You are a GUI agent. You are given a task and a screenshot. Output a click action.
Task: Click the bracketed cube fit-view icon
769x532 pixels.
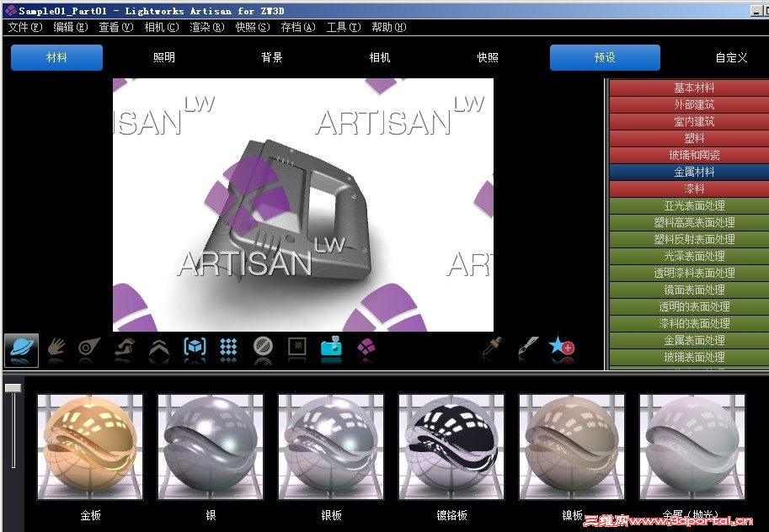(195, 347)
